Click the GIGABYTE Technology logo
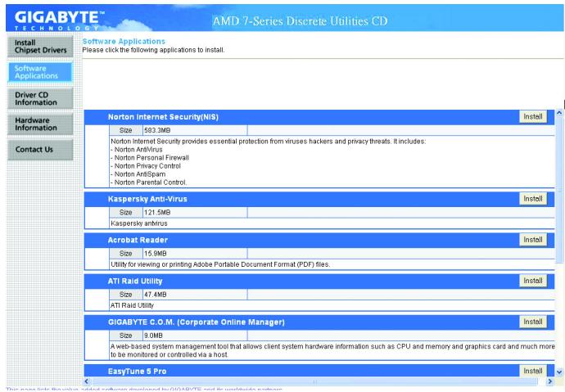Screen dimensions: 565x392 point(60,20)
